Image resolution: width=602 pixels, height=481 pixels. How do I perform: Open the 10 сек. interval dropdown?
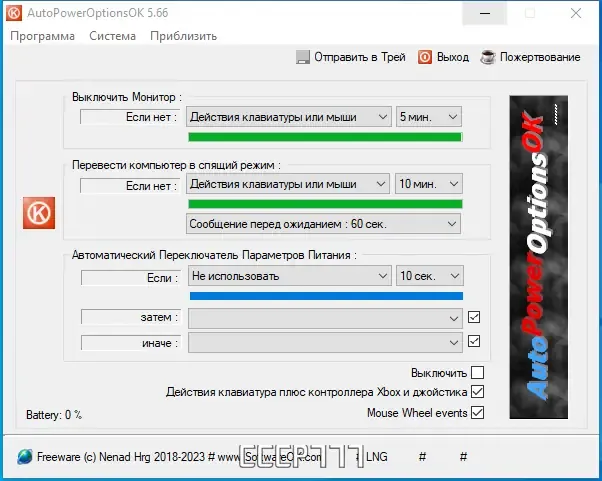pyautogui.click(x=430, y=276)
